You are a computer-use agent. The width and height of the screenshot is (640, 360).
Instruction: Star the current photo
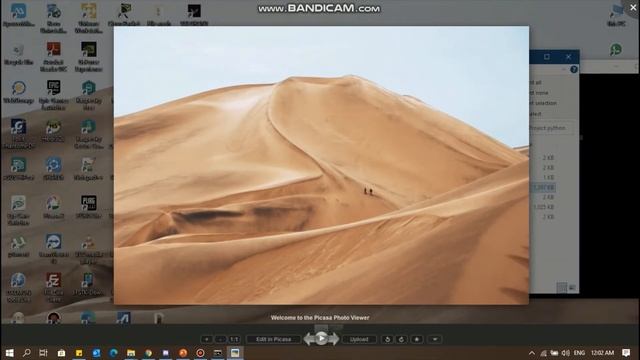(x=417, y=339)
